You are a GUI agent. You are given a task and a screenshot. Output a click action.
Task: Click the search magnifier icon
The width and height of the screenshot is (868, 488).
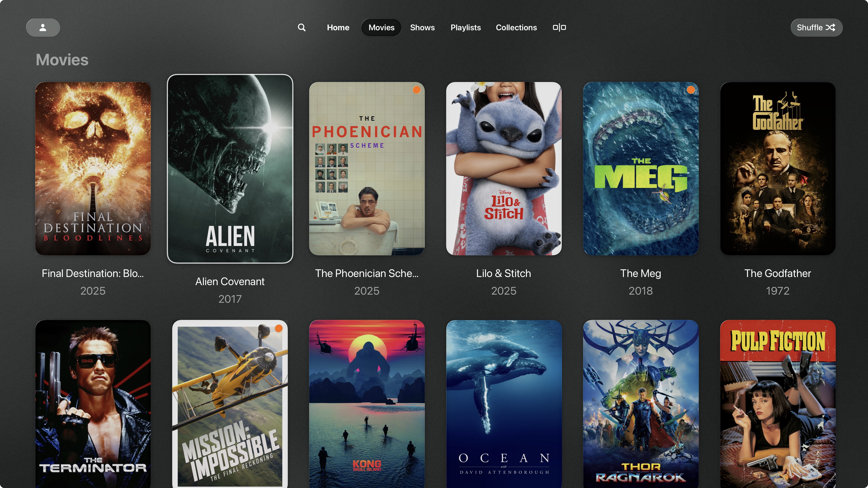coord(302,28)
